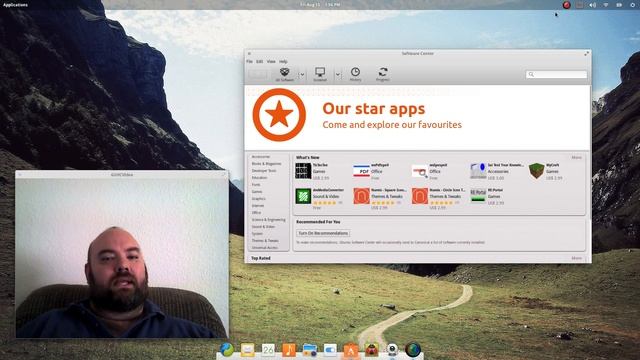Expand the All Software dropdown arrow

pos(302,75)
